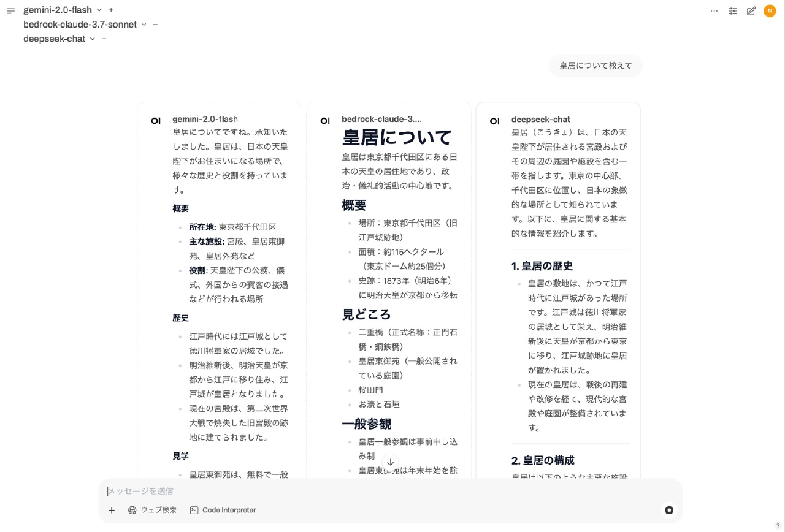This screenshot has width=785, height=532.
Task: Remove the bedrock-claude-3.7-sonnet model
Action: [x=155, y=24]
